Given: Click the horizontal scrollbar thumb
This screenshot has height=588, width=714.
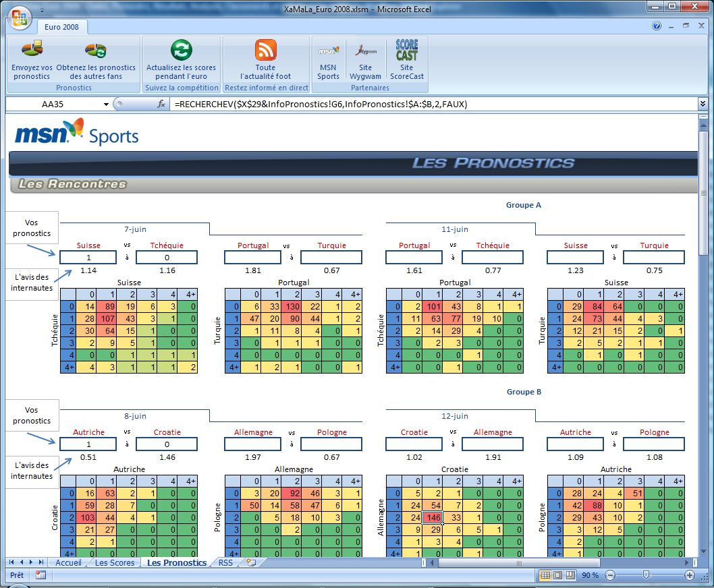Looking at the screenshot, I should tap(518, 563).
